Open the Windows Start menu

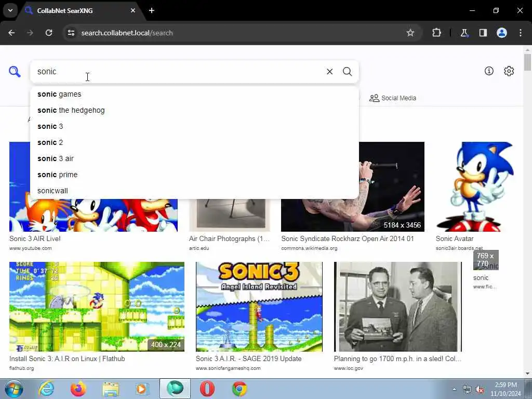click(x=14, y=389)
